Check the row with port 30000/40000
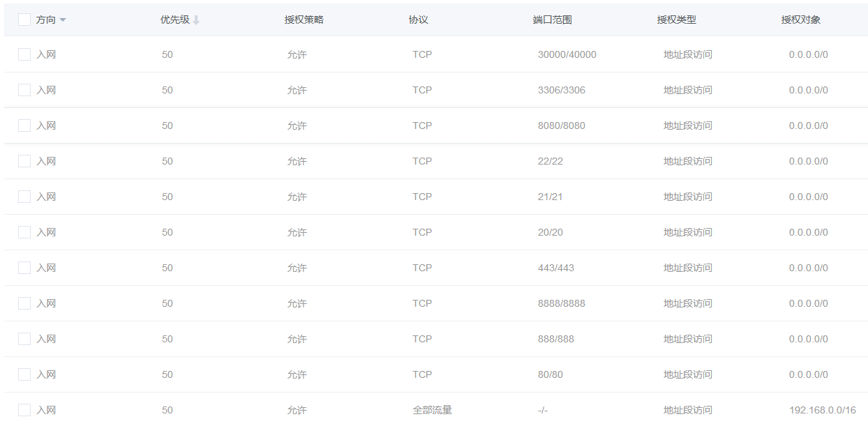 (24, 54)
